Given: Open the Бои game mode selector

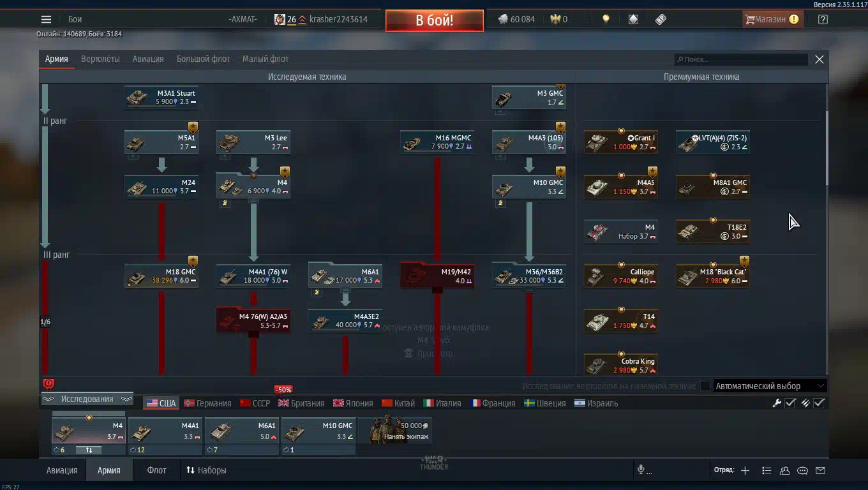Looking at the screenshot, I should [x=75, y=19].
